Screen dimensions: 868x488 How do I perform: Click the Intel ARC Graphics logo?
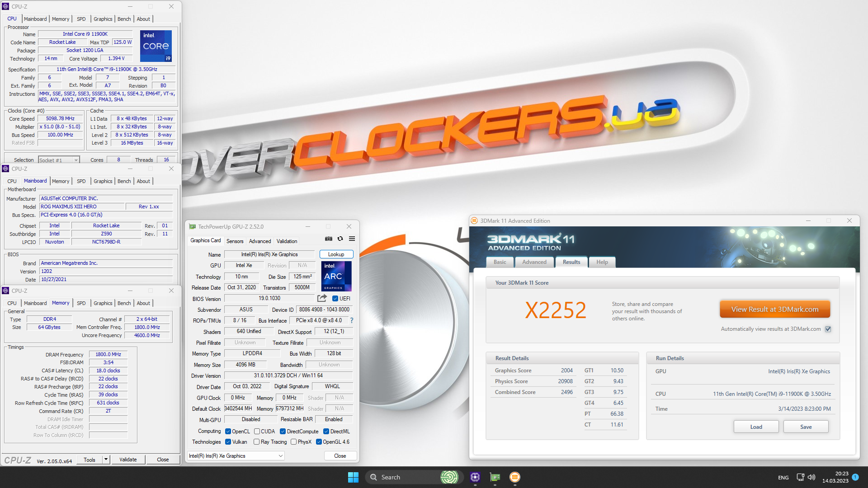pyautogui.click(x=336, y=276)
